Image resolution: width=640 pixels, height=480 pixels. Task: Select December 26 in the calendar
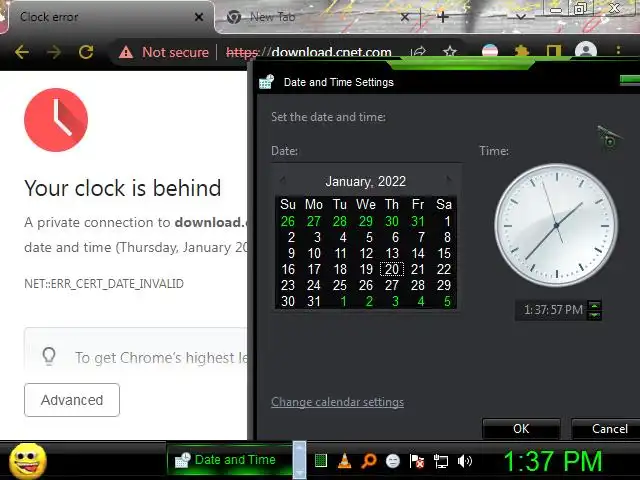click(x=287, y=221)
